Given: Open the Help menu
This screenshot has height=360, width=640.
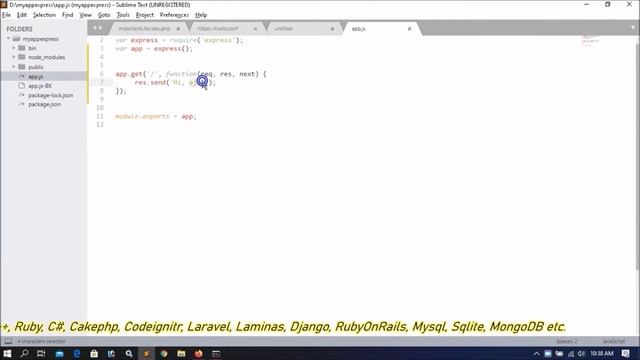Looking at the screenshot, I should (201, 15).
